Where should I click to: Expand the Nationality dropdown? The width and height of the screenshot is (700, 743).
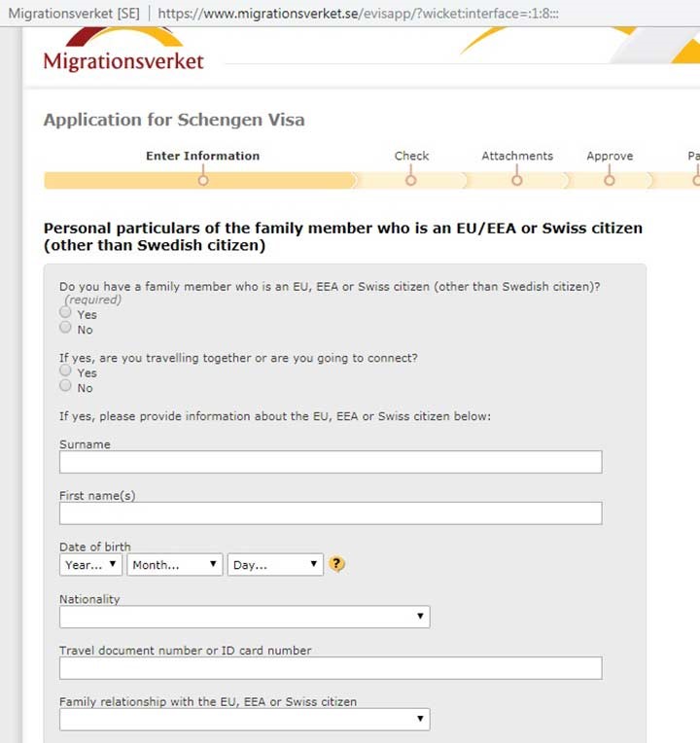click(245, 617)
